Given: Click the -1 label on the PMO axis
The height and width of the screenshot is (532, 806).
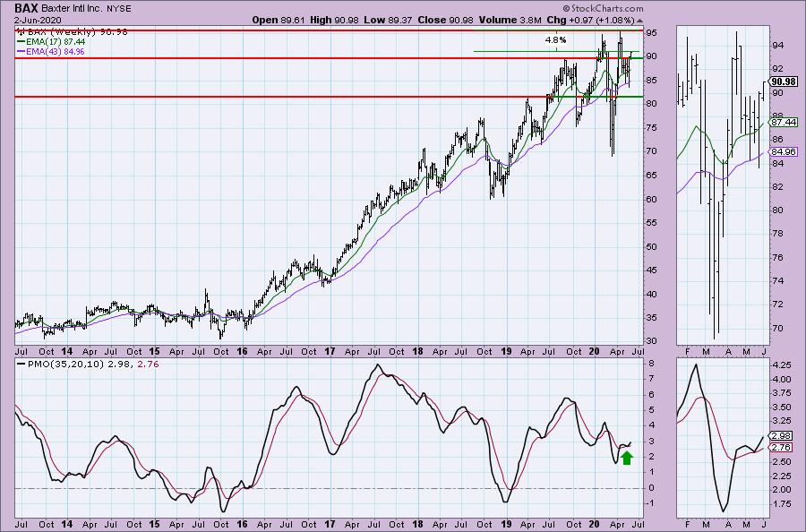Looking at the screenshot, I should pyautogui.click(x=651, y=503).
